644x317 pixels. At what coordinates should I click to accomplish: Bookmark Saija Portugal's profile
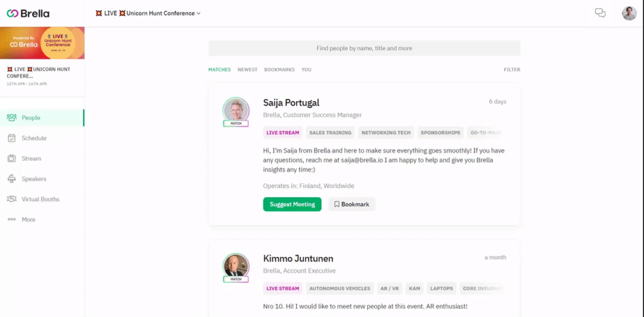(x=352, y=204)
